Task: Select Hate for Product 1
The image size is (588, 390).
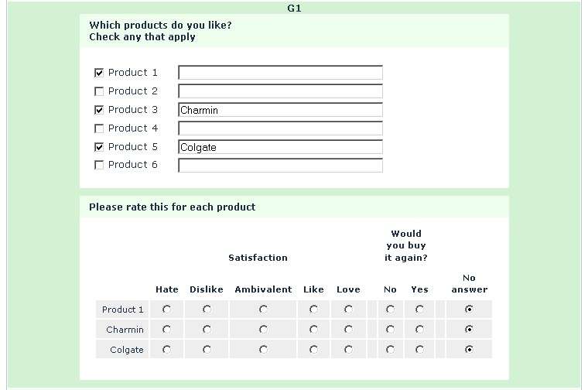Action: pyautogui.click(x=167, y=310)
